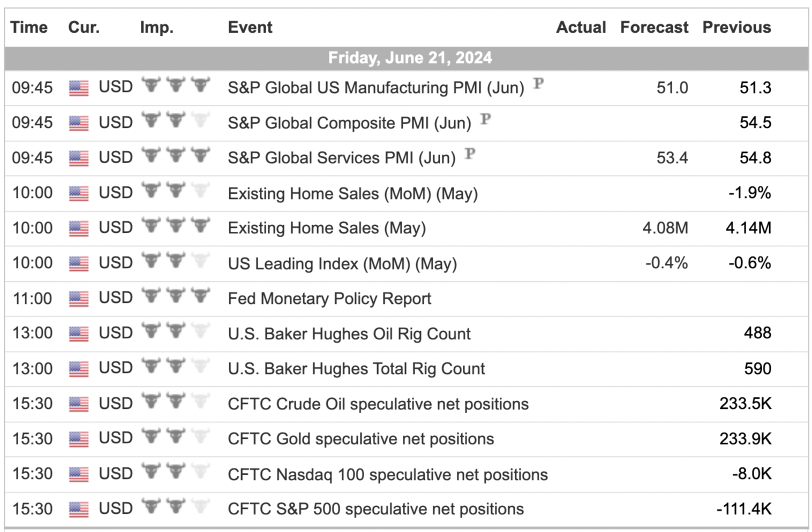Open CFTC Crude Oil speculative net positions
Screen dimensions: 812x532
[x=378, y=404]
